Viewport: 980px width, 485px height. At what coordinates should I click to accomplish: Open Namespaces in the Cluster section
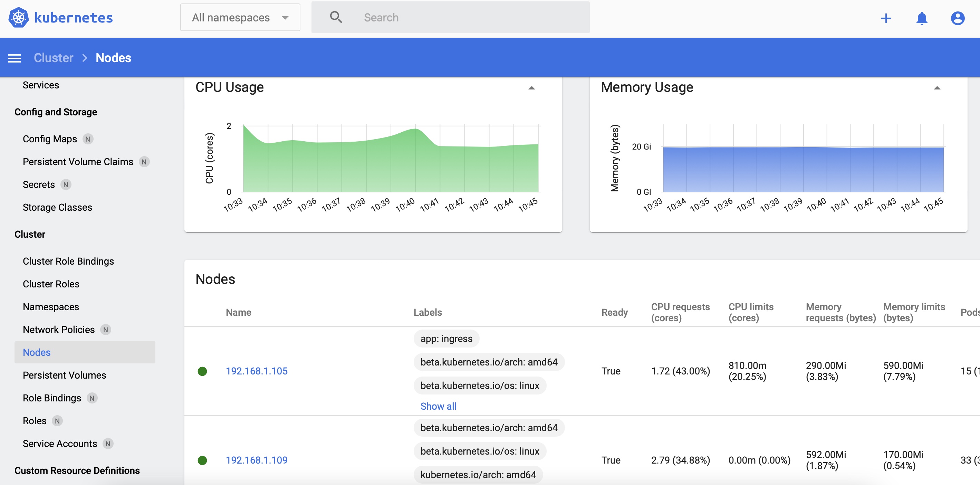51,306
